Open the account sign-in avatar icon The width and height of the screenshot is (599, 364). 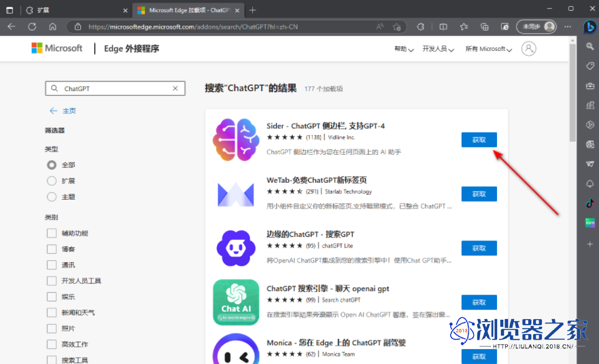pyautogui.click(x=529, y=48)
